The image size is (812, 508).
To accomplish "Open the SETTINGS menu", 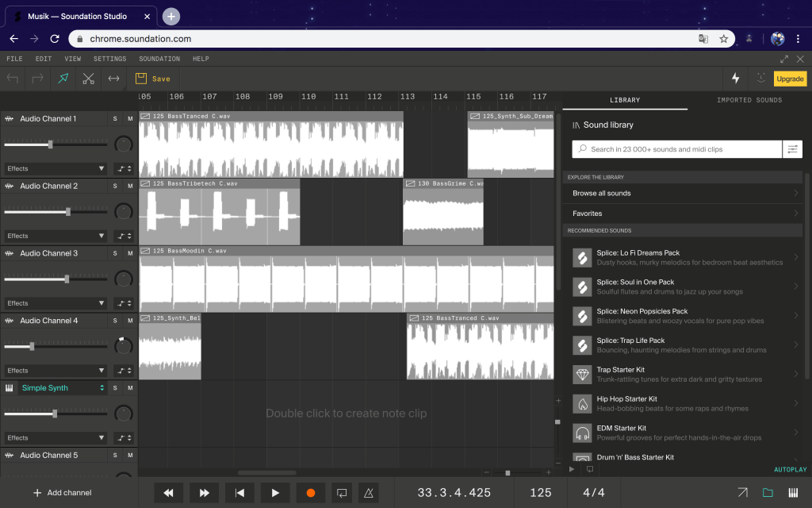I will pos(109,59).
